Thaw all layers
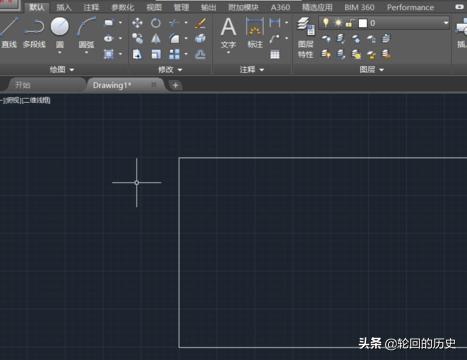Screen dimensions: 467x360 pyautogui.click(x=356, y=54)
